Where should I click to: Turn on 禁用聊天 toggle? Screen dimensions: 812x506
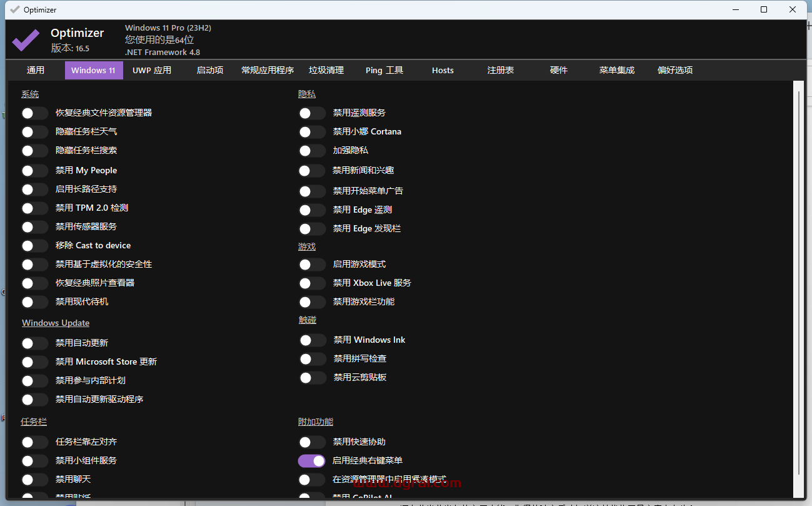coord(34,480)
